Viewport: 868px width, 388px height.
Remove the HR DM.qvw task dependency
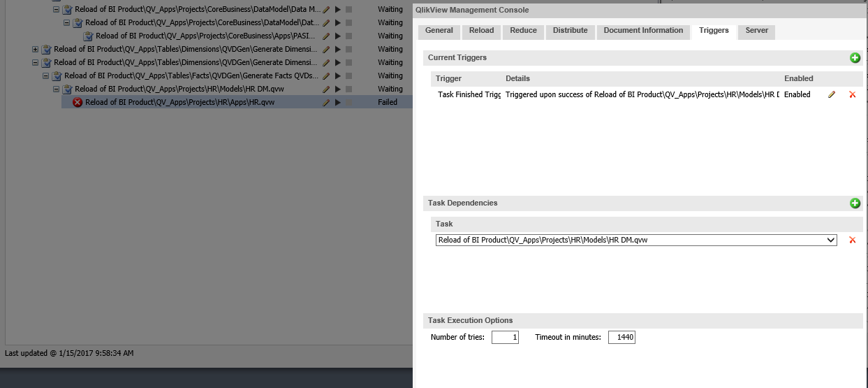(x=852, y=240)
